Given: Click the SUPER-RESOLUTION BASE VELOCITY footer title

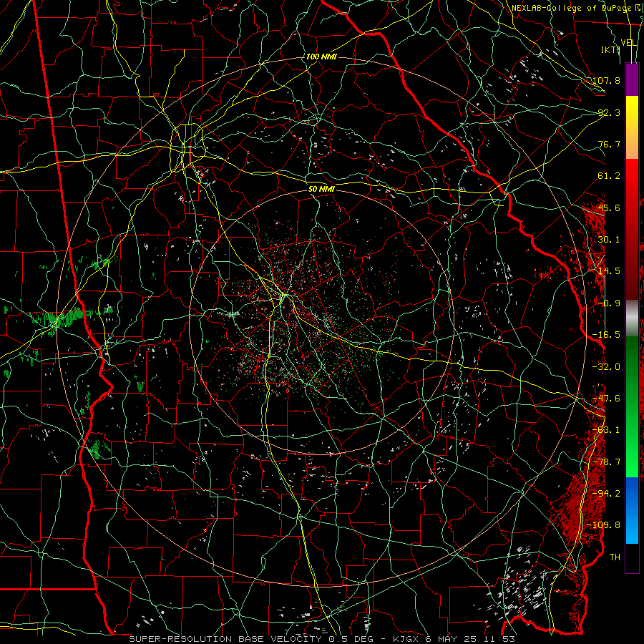Looking at the screenshot, I should click(225, 639).
